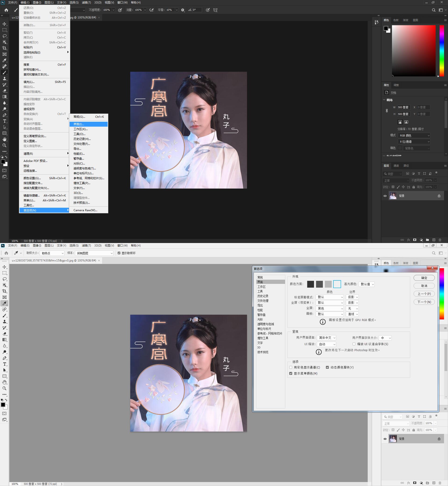Pick the darkest color scheme swatch
Image resolution: width=448 pixels, height=486 pixels.
[310, 284]
